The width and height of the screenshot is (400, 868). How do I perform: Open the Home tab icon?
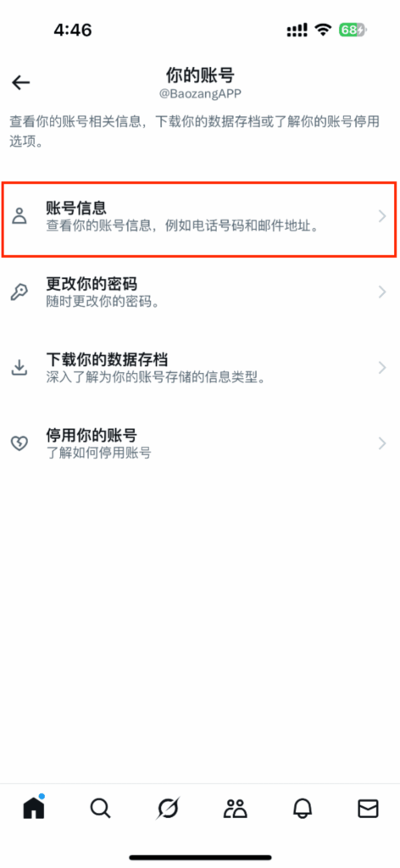coord(34,808)
